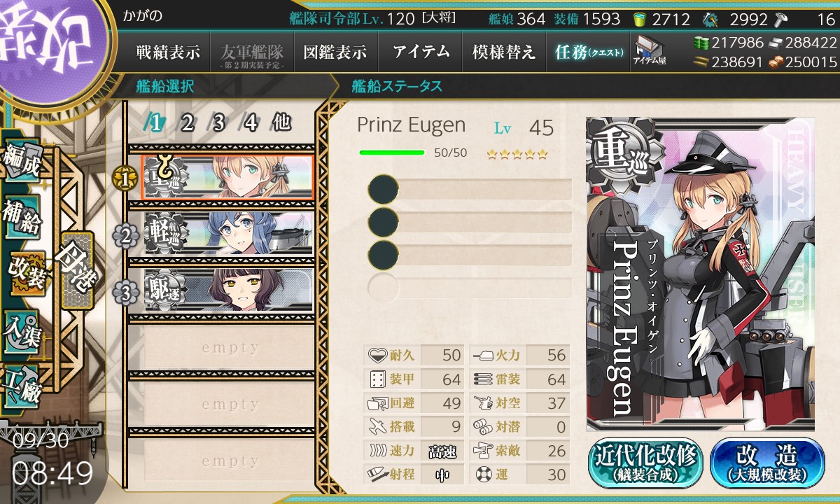
Task: Open the 図鑑表示 encyclopedia menu
Action: click(x=335, y=52)
